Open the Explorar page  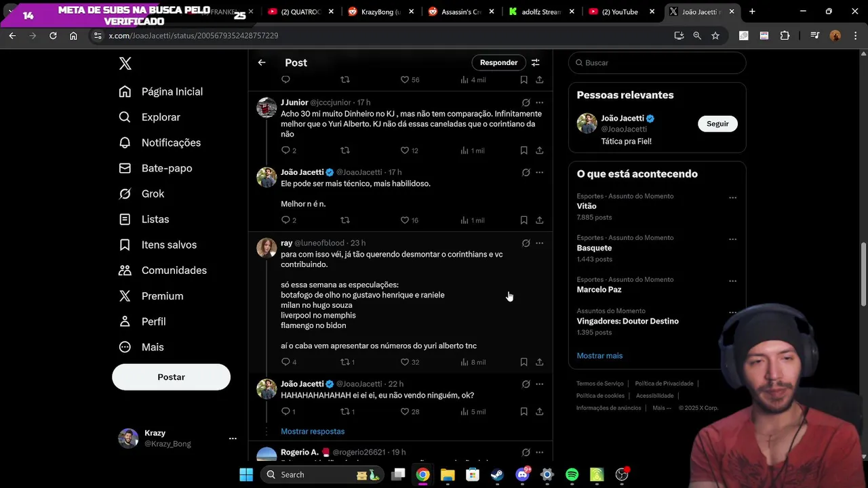click(x=149, y=117)
